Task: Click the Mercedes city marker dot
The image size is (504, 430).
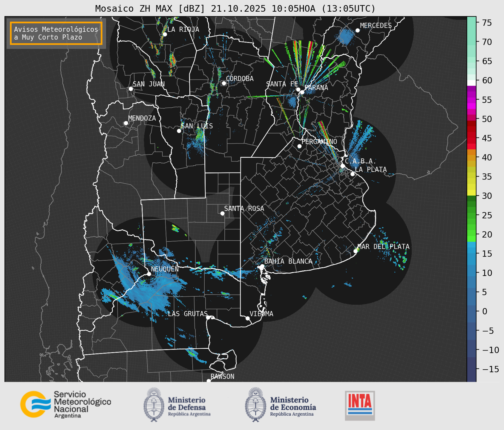Action: click(357, 31)
